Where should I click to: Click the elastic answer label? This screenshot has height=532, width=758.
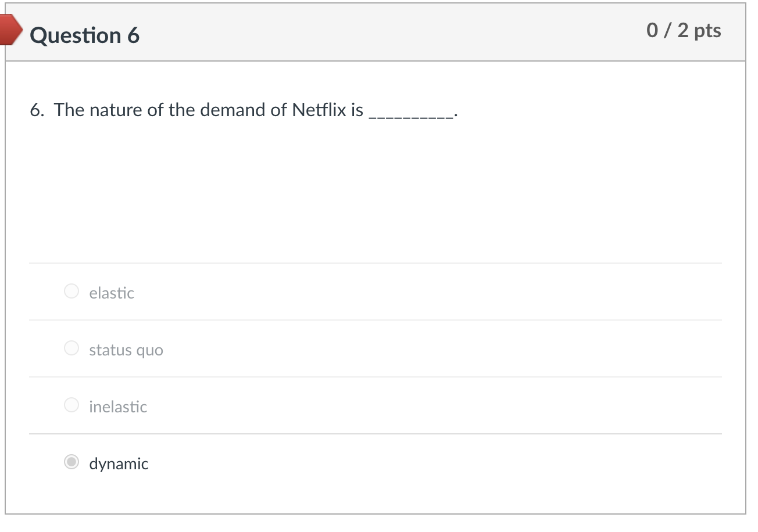click(111, 293)
